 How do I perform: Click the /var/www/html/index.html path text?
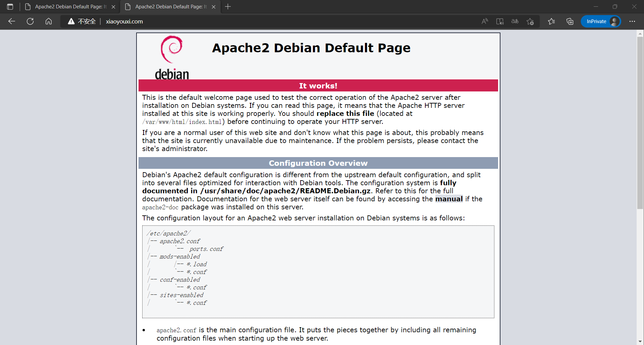(x=182, y=122)
